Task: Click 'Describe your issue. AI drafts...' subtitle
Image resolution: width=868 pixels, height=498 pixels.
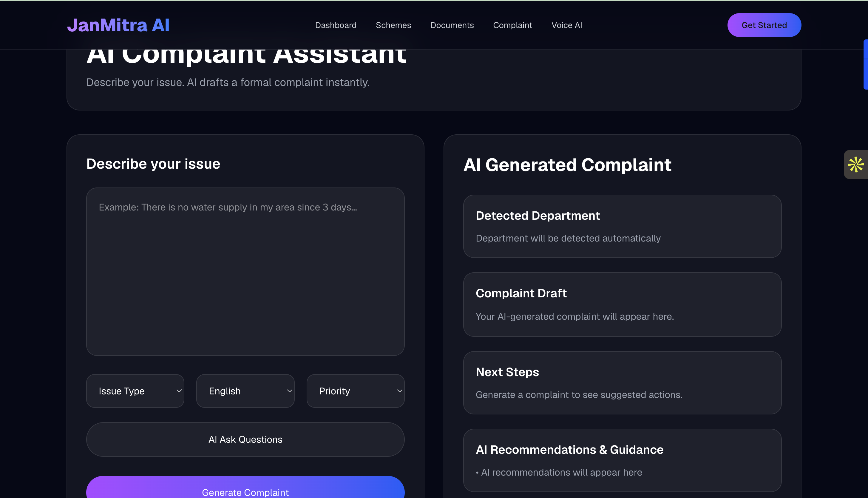Action: click(228, 82)
